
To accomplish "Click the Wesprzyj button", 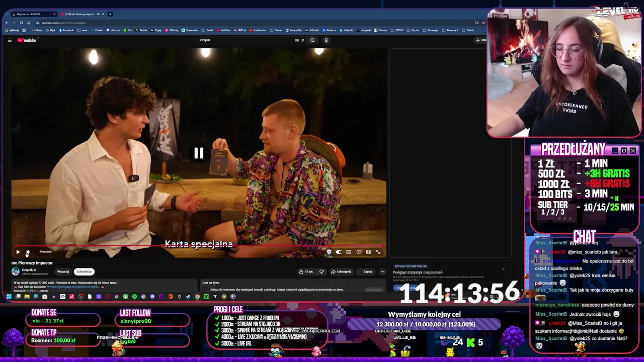I will [x=63, y=271].
